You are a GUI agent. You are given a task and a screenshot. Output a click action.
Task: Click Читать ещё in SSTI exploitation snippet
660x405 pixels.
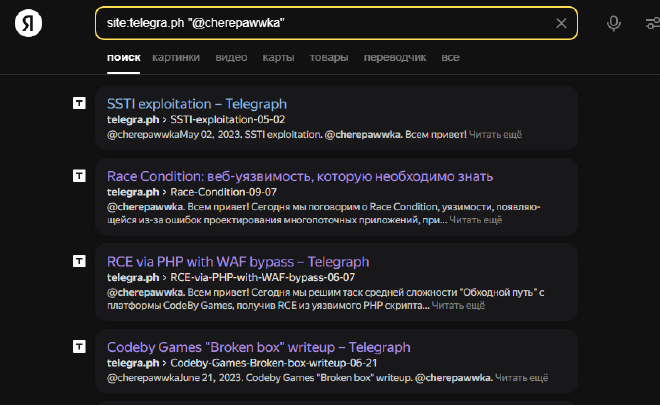pos(495,135)
